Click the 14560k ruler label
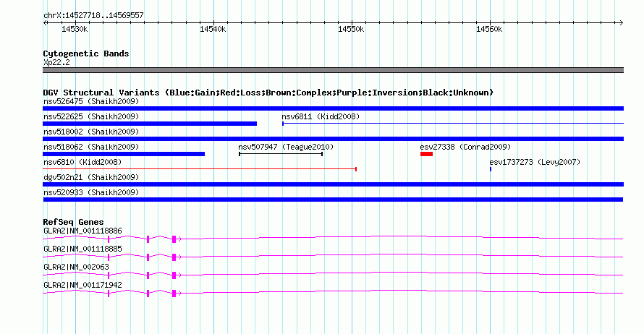 tap(489, 29)
